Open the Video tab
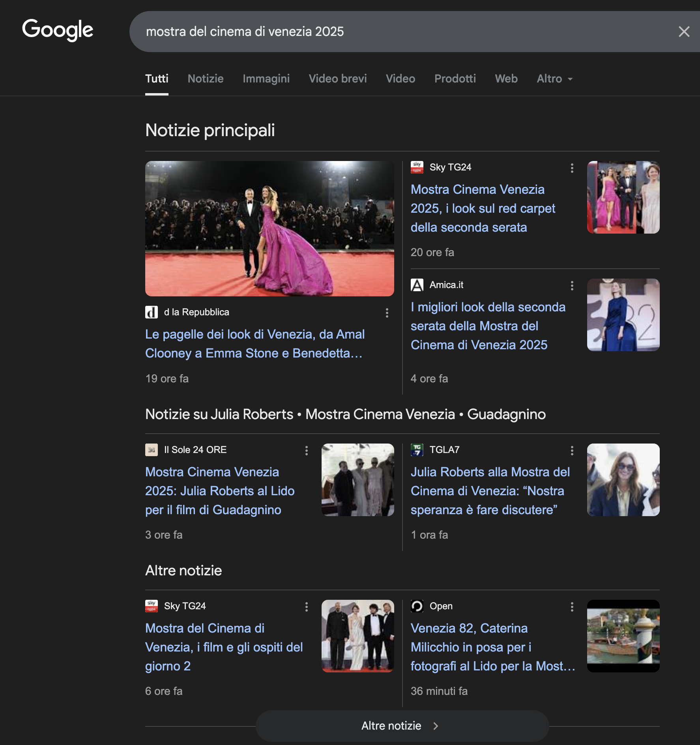The image size is (700, 745). pyautogui.click(x=401, y=79)
